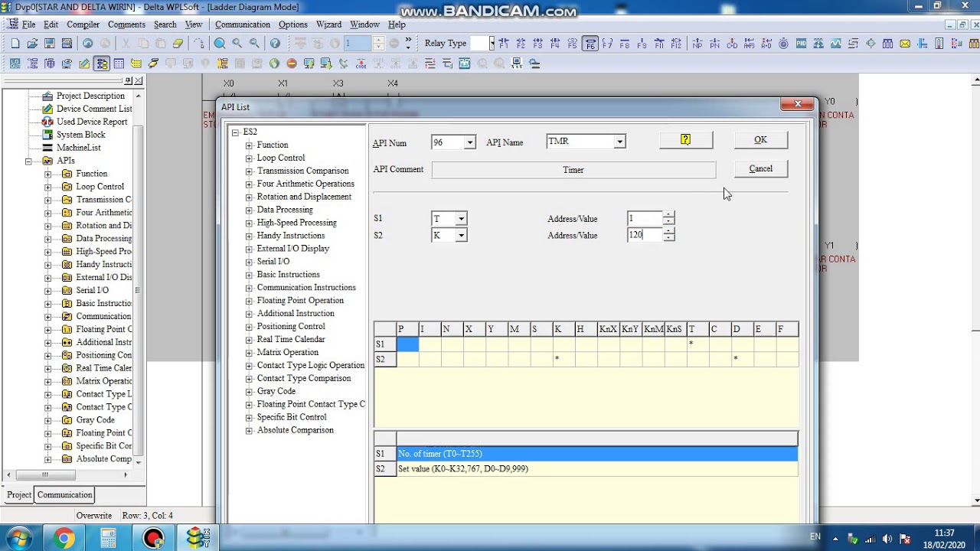Open the Wizard menu
This screenshot has width=980, height=551.
click(328, 24)
